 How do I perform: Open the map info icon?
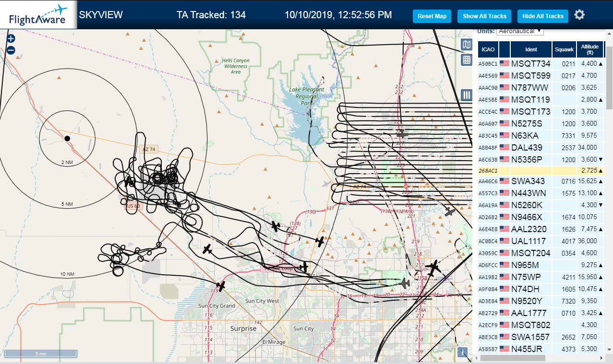pos(462,352)
